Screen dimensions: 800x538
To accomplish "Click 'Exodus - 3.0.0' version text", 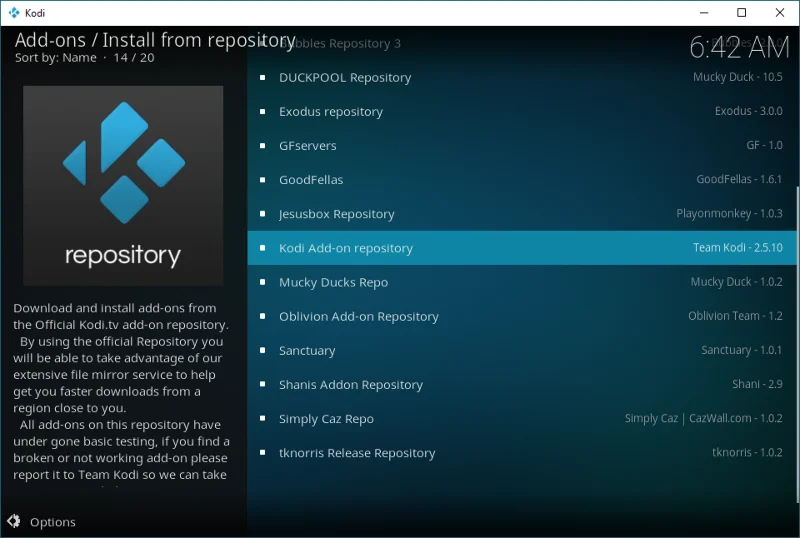I will click(x=748, y=111).
